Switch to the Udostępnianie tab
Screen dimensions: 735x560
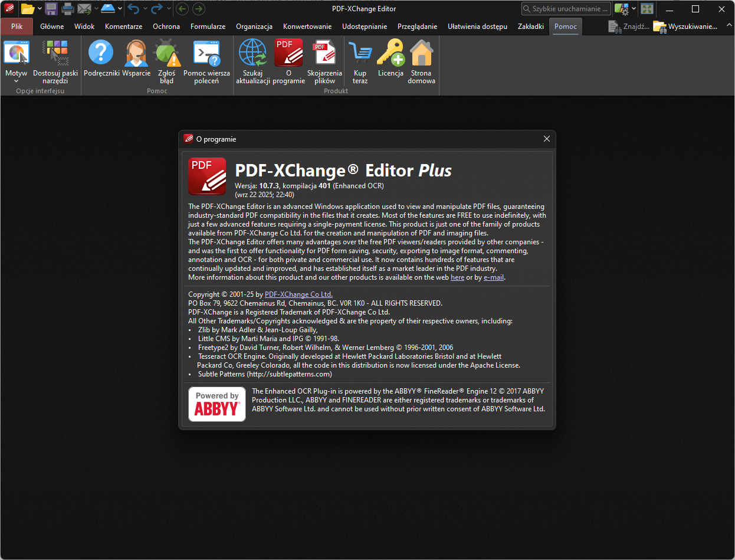pos(365,26)
